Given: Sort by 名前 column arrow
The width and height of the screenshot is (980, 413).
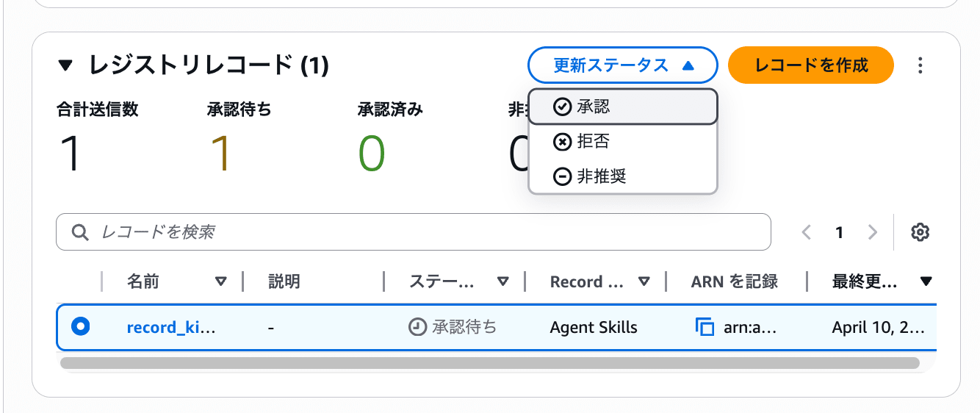Looking at the screenshot, I should point(220,281).
